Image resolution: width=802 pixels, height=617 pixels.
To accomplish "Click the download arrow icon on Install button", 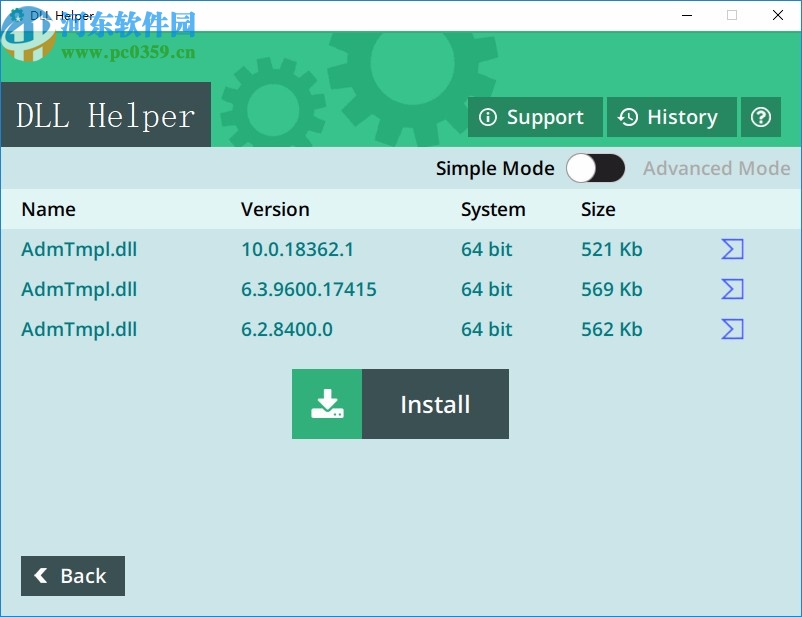I will [327, 404].
